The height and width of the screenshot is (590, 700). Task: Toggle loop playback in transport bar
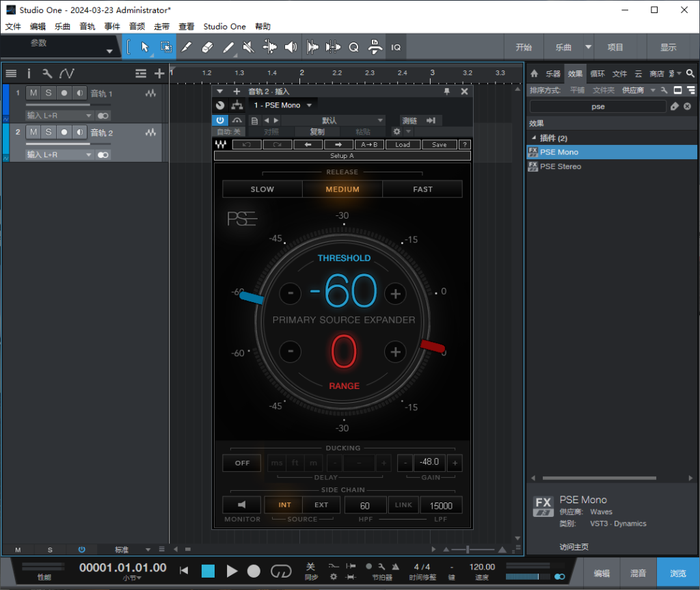point(280,571)
